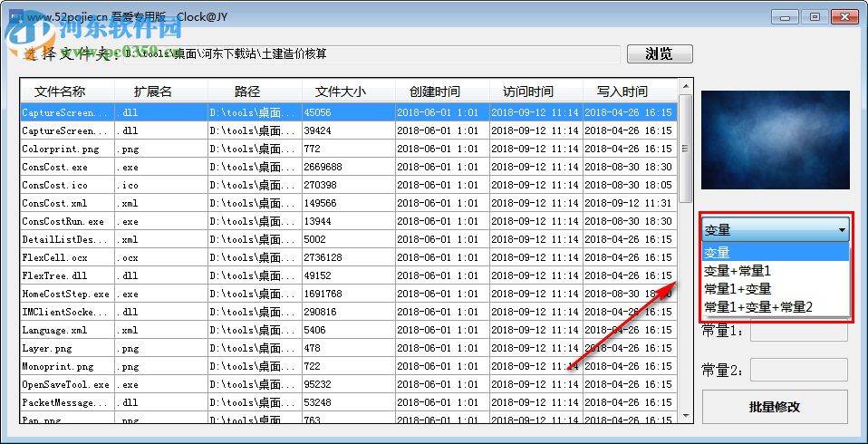This screenshot has width=868, height=444.
Task: Select the ConsCost.exe file row
Action: [x=349, y=167]
